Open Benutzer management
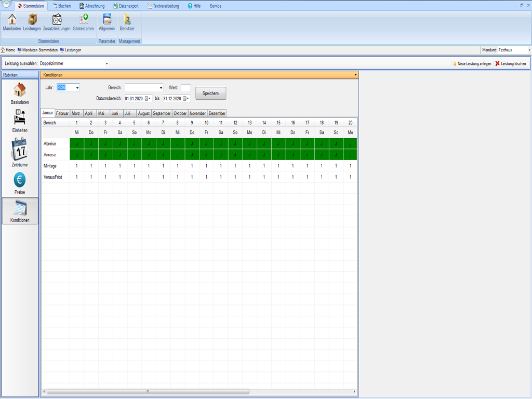The width and height of the screenshot is (532, 399). (127, 22)
